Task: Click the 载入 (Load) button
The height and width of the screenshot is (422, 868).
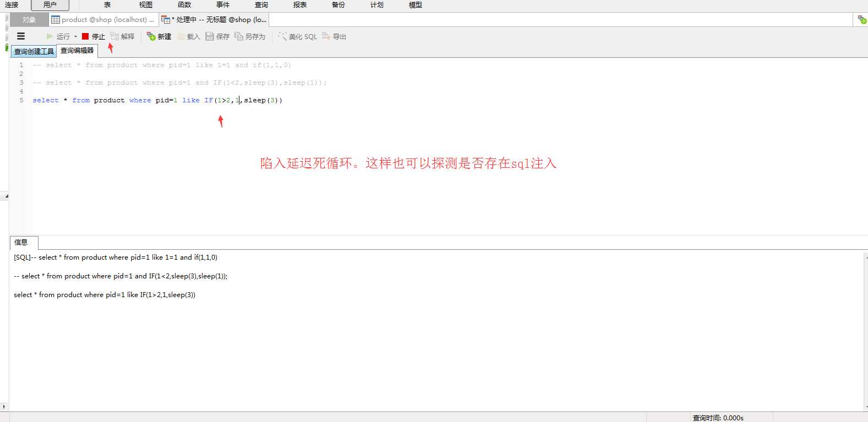Action: point(189,36)
